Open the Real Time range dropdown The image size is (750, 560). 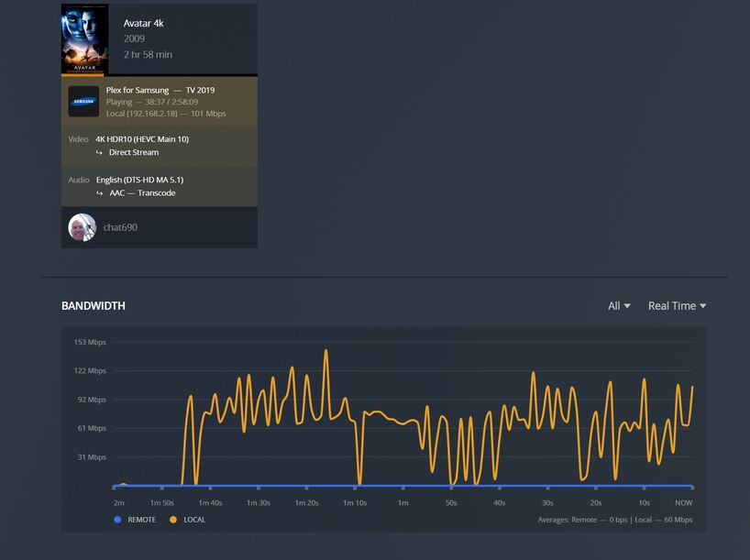(x=677, y=306)
